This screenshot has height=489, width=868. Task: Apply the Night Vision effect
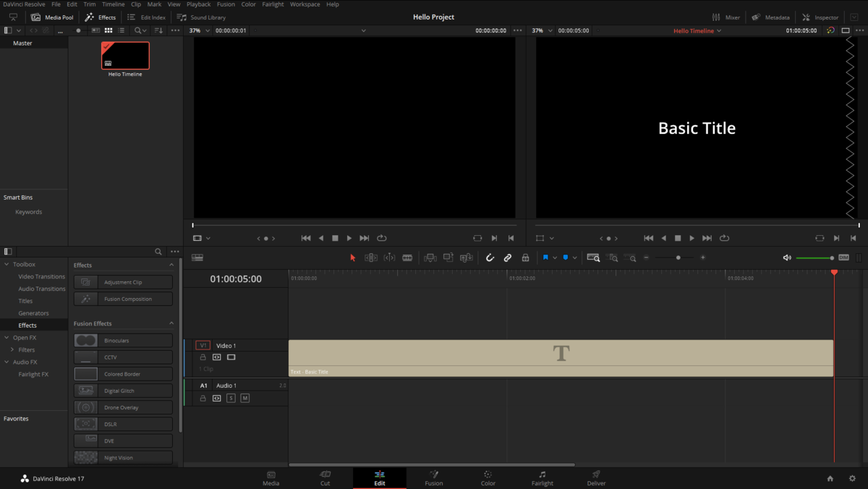point(123,456)
